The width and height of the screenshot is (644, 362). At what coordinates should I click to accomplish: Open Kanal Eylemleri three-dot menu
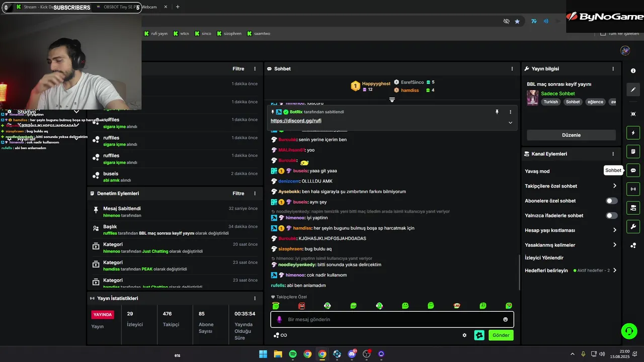(613, 154)
